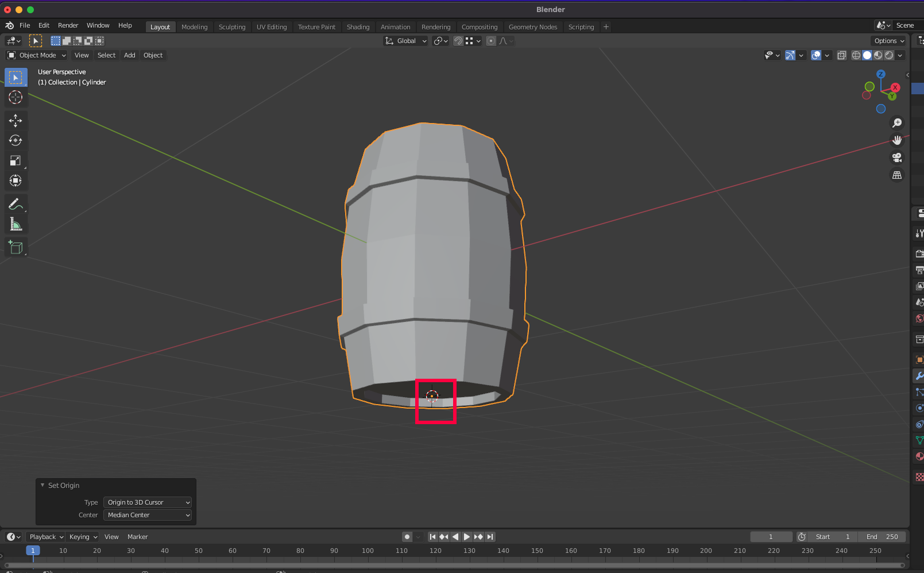Viewport: 924px width, 573px height.
Task: Open the File menu
Action: coord(25,25)
